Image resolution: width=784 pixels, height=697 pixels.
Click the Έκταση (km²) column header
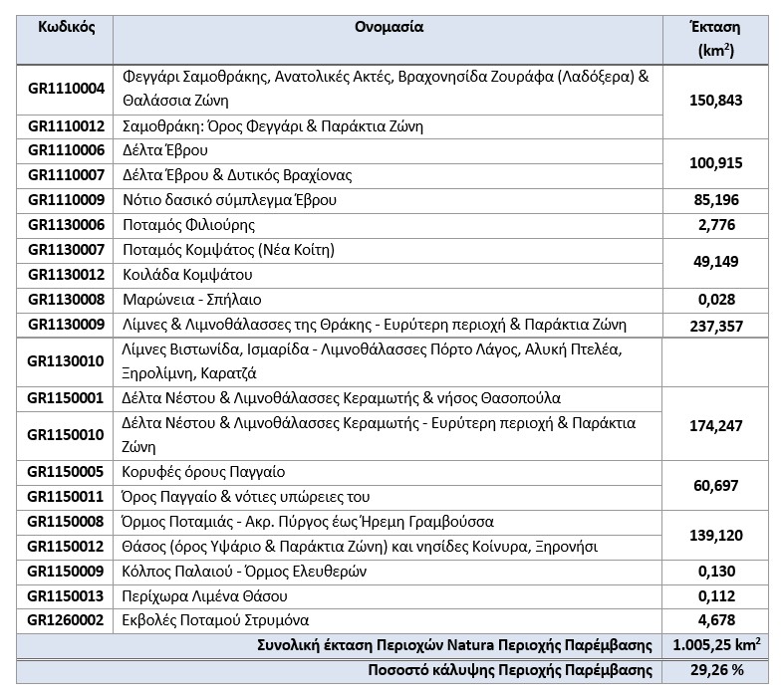tap(716, 39)
